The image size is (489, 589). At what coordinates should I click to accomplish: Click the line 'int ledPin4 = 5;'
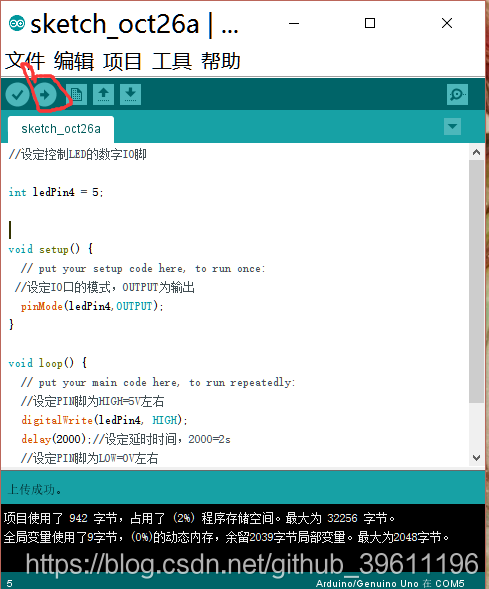tap(56, 192)
